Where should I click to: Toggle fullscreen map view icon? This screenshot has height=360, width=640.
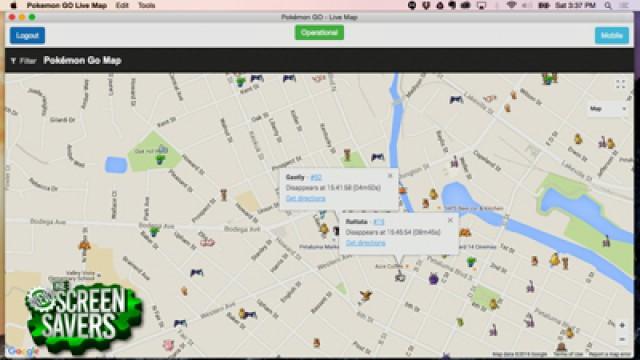pyautogui.click(x=620, y=84)
